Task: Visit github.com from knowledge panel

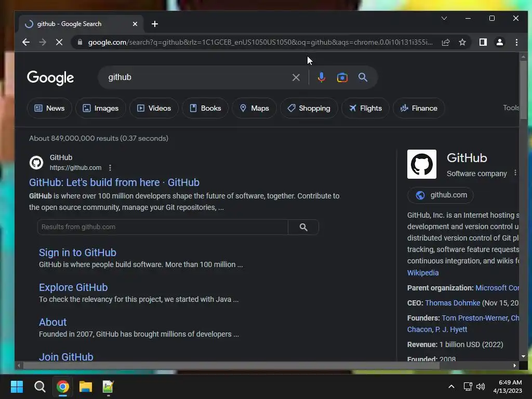Action: [441, 195]
